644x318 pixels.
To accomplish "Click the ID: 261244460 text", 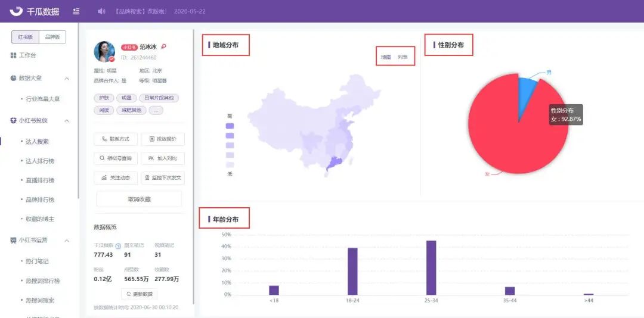I will pyautogui.click(x=139, y=58).
